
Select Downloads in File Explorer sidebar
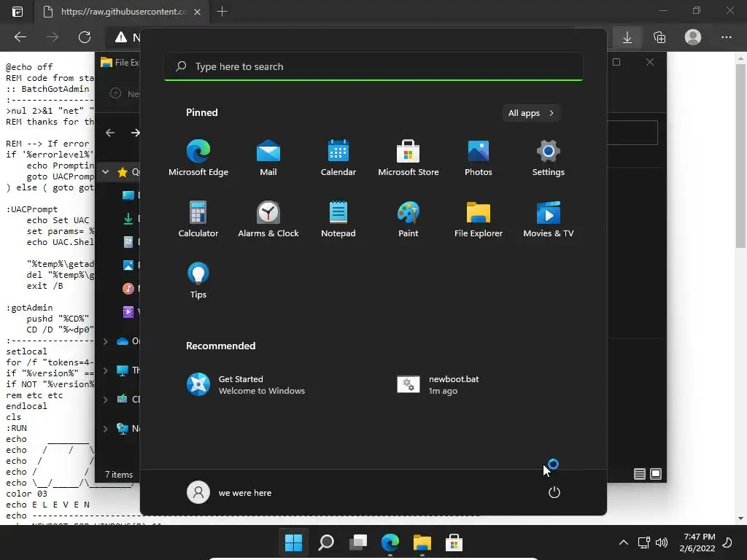point(130,219)
